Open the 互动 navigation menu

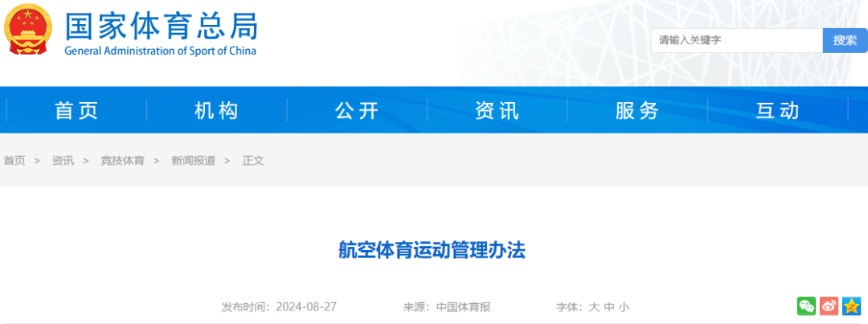click(778, 111)
